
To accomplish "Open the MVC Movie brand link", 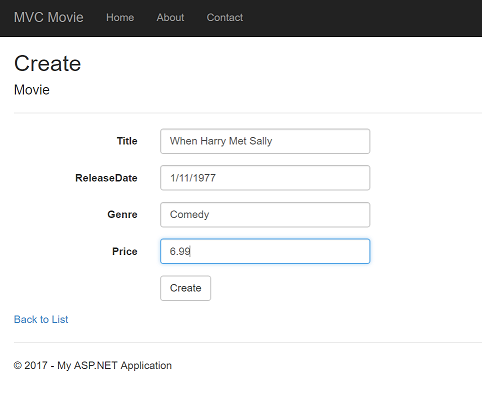I will 49,17.
